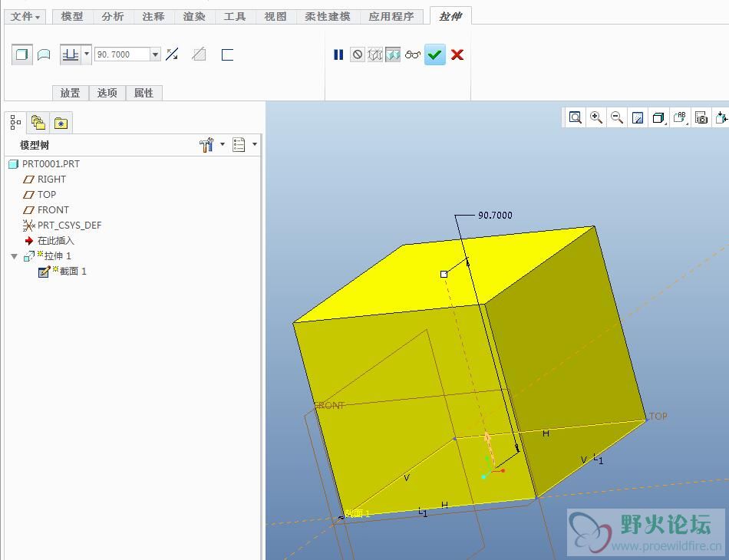
Task: Show folder browser navigator tab
Action: 38,123
